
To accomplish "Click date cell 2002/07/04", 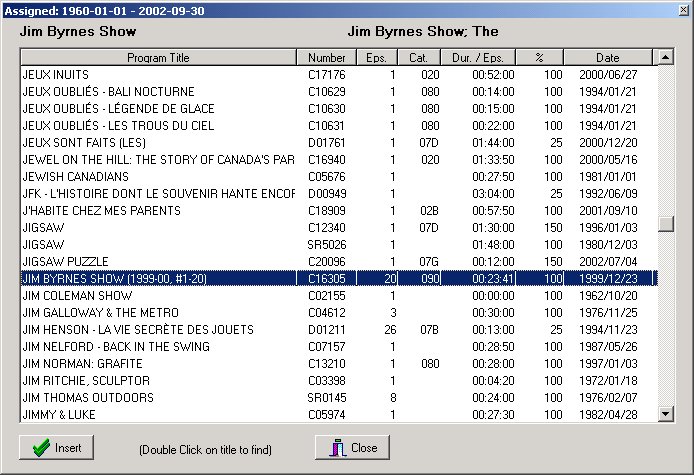I will pos(608,262).
